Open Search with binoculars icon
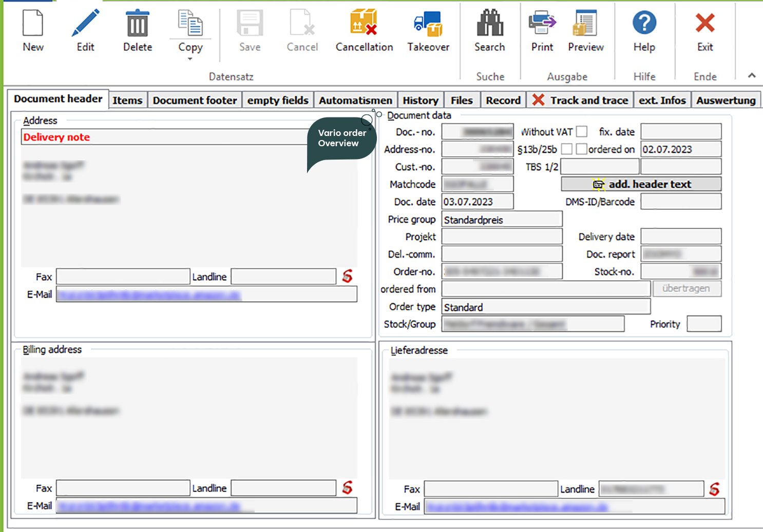 click(489, 24)
